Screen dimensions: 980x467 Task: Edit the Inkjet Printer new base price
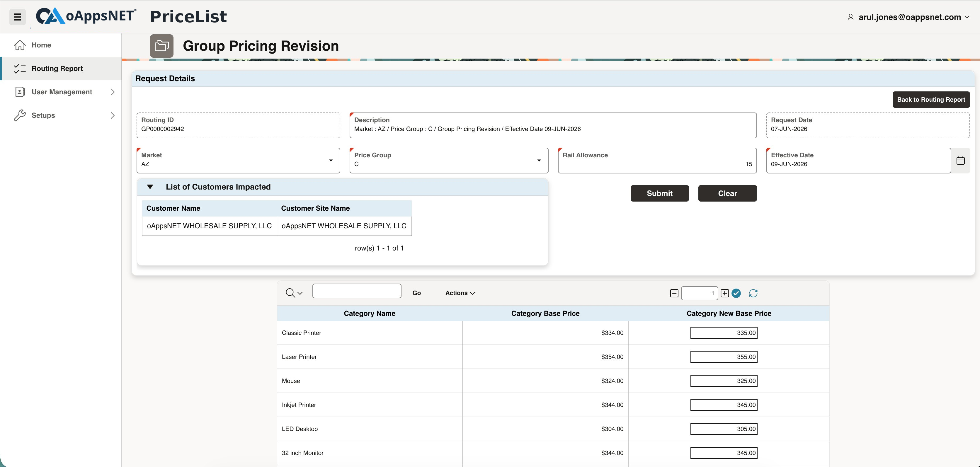click(724, 405)
